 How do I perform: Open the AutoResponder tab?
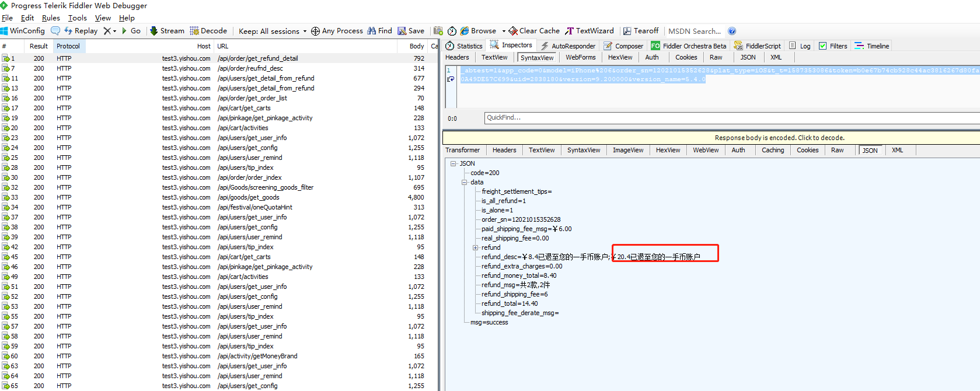(x=568, y=46)
